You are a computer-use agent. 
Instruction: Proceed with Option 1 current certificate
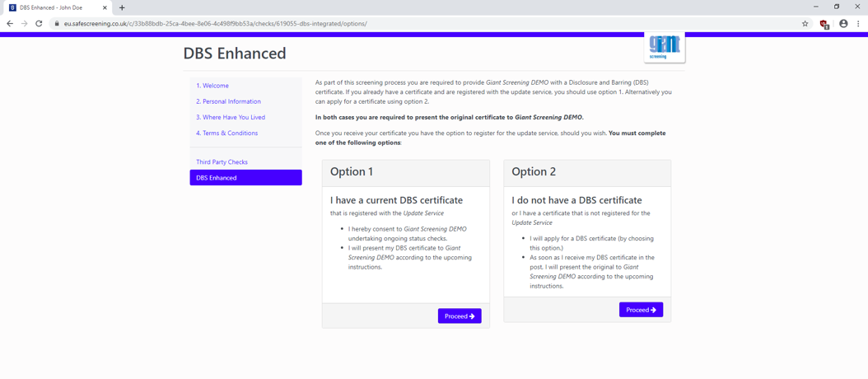(x=460, y=316)
